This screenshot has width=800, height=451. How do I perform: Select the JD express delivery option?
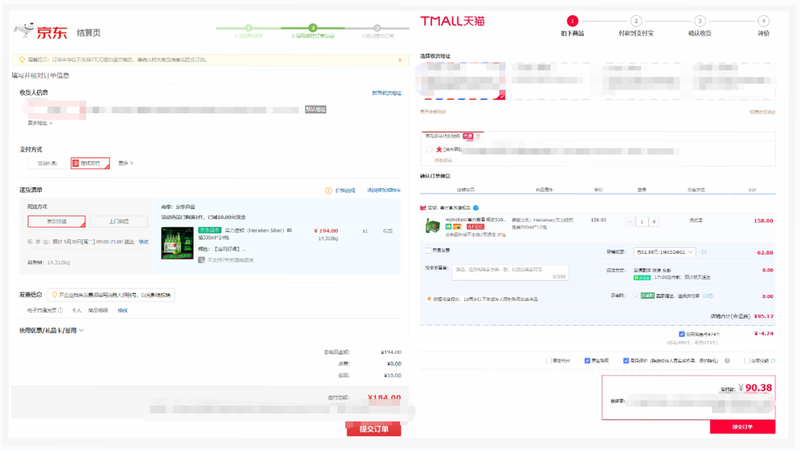click(57, 221)
